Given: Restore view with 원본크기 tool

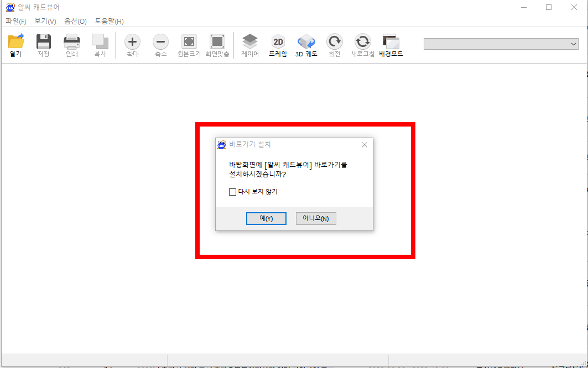Looking at the screenshot, I should click(x=189, y=45).
